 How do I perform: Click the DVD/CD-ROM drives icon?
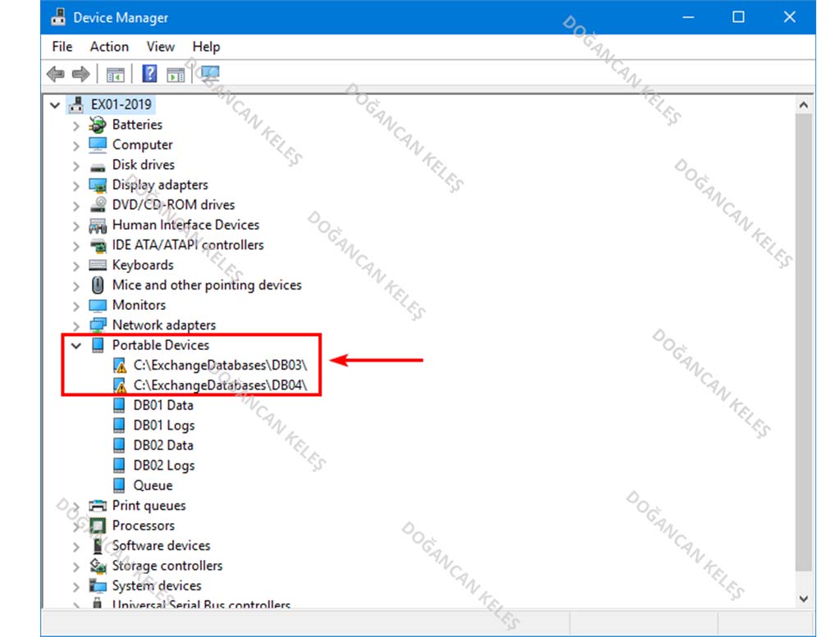coord(98,204)
